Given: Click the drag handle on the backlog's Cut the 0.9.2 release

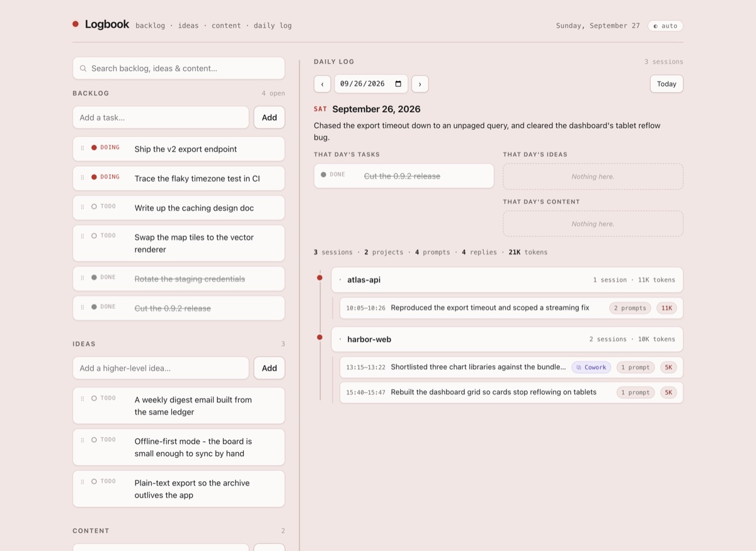Looking at the screenshot, I should click(x=83, y=307).
